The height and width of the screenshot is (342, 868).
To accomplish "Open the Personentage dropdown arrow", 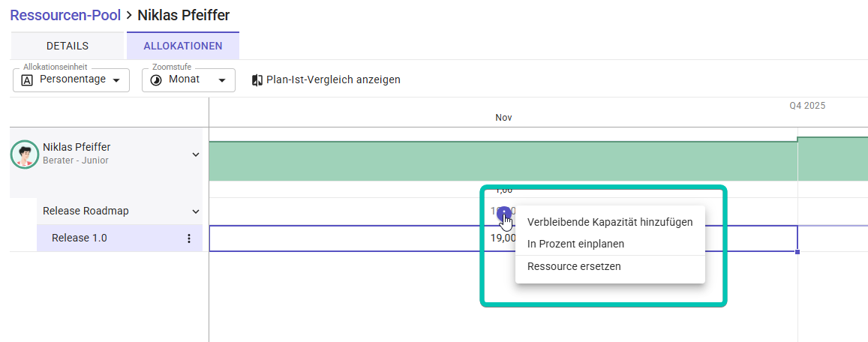I will pyautogui.click(x=116, y=80).
